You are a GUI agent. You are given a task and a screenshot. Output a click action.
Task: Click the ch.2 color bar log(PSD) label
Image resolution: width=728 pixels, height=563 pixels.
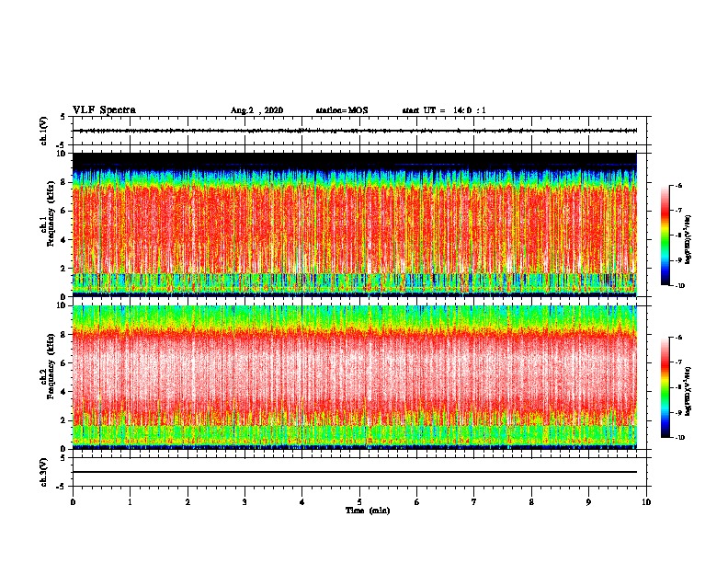click(688, 392)
